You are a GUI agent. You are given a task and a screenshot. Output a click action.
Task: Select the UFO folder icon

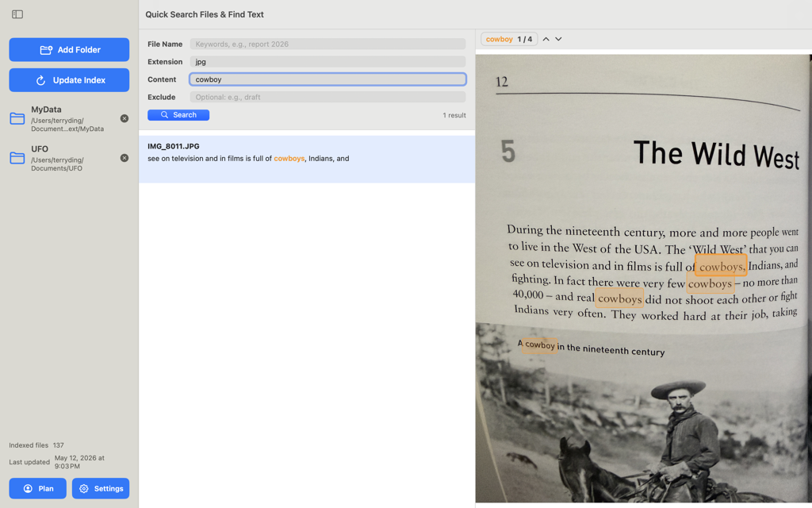pos(17,158)
